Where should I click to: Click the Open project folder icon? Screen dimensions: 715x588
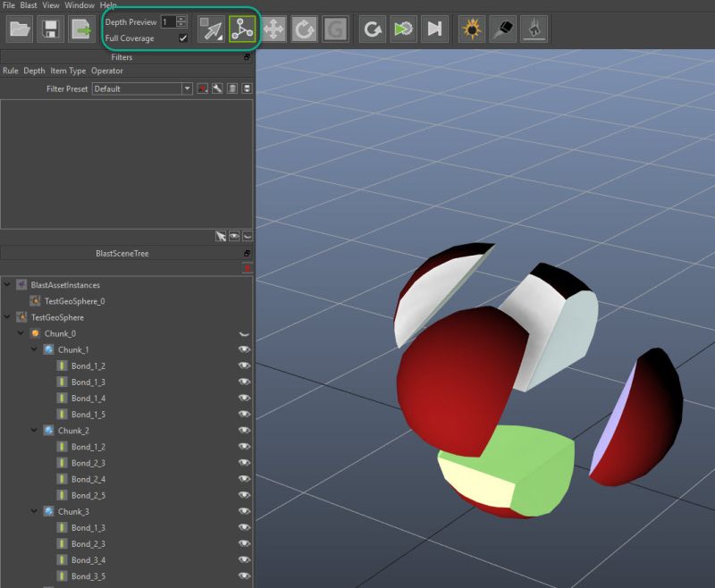click(20, 29)
